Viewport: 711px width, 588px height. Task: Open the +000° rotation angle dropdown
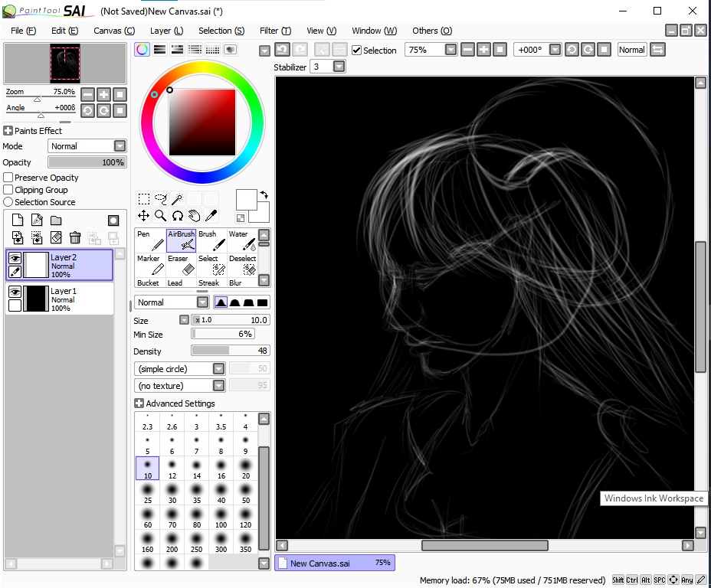click(x=555, y=49)
